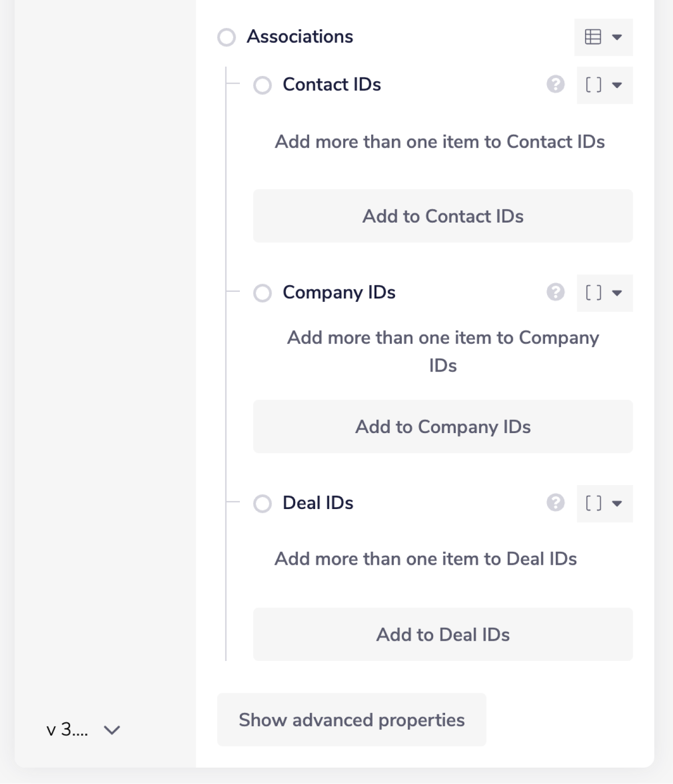Expand the version selector at bottom left
Screen dimensions: 673x784
click(112, 730)
